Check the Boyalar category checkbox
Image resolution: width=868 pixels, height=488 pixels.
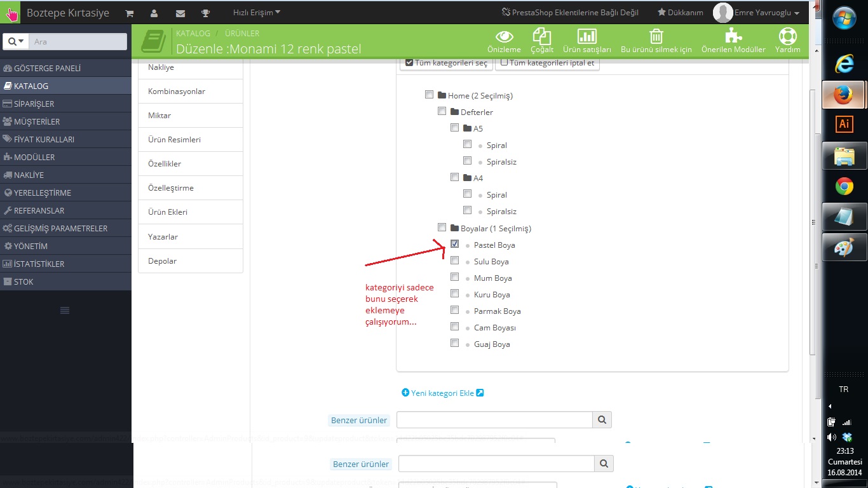pyautogui.click(x=442, y=227)
